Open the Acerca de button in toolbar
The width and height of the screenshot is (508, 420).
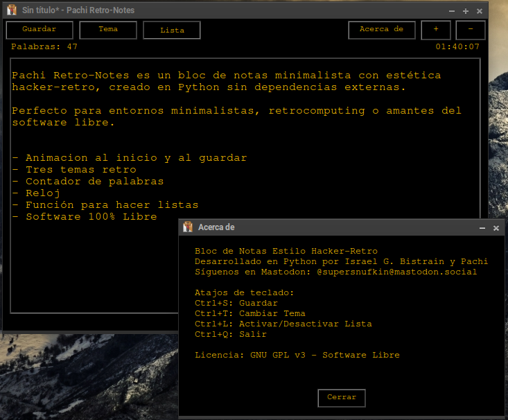(x=382, y=30)
